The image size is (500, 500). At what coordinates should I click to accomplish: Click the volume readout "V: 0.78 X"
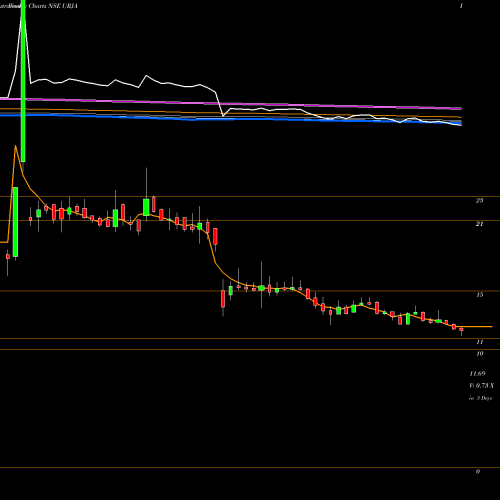481,386
